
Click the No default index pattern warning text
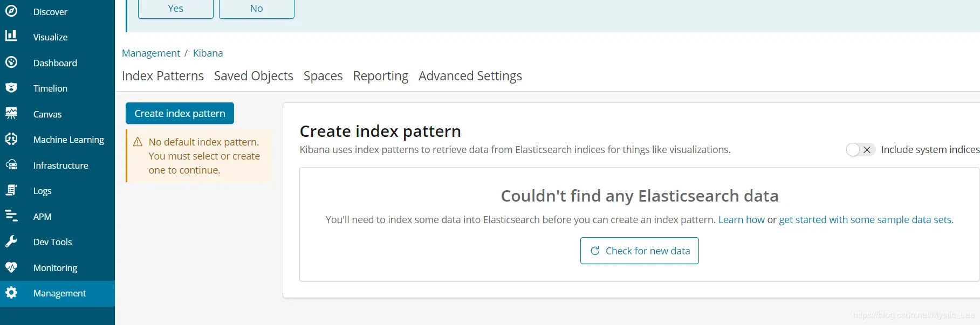click(204, 156)
